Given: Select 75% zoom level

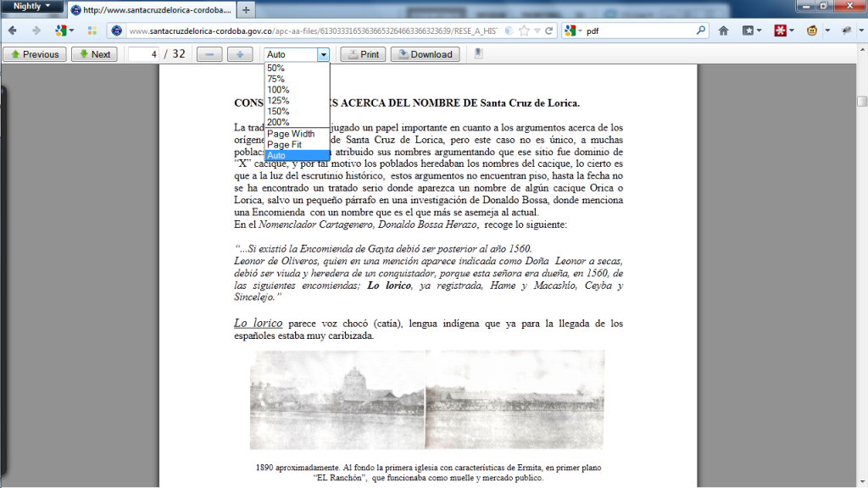Looking at the screenshot, I should tap(275, 79).
